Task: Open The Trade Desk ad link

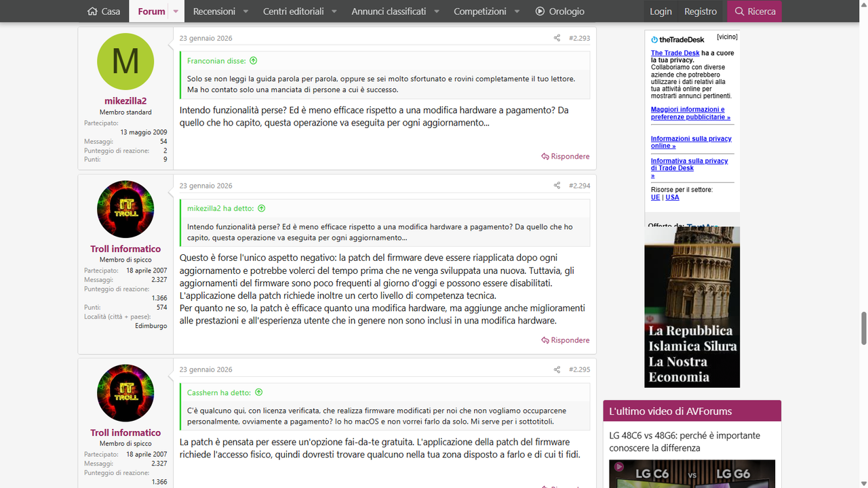Action: (x=675, y=53)
